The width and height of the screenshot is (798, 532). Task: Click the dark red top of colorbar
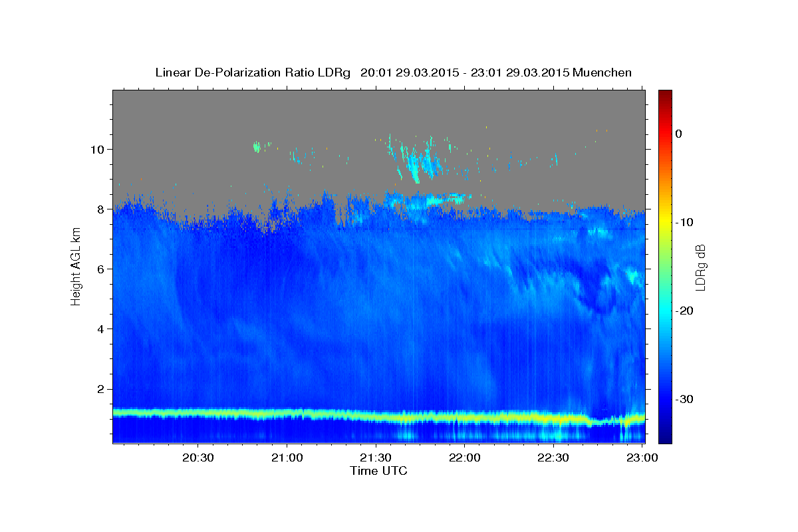point(665,94)
